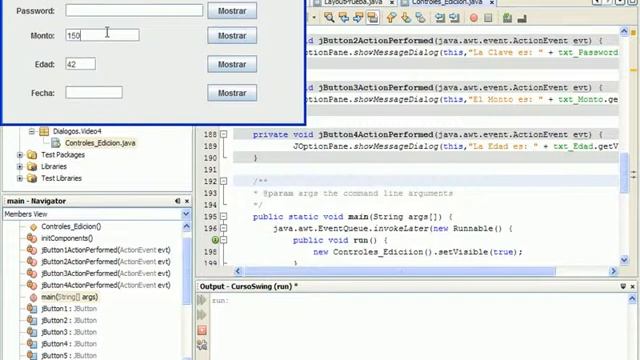Screen dimensions: 640x360
Task: Jump to the next bookmark icon
Action: 406,18
